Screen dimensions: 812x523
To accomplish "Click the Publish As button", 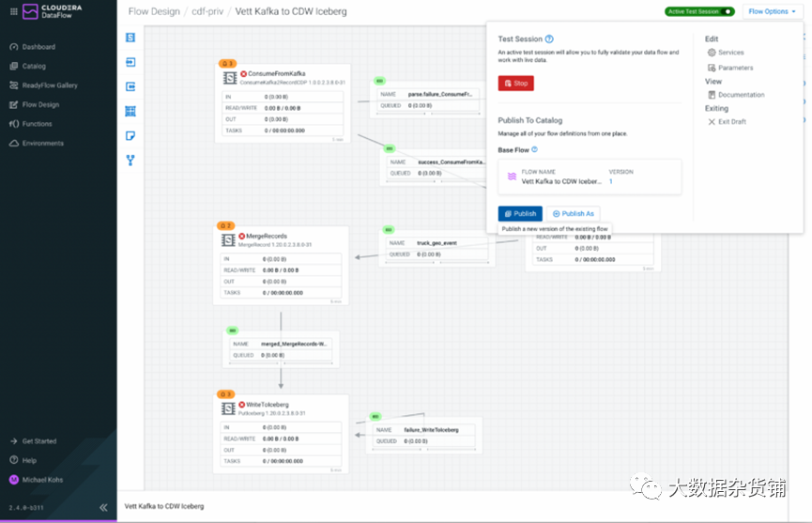I will [x=574, y=213].
